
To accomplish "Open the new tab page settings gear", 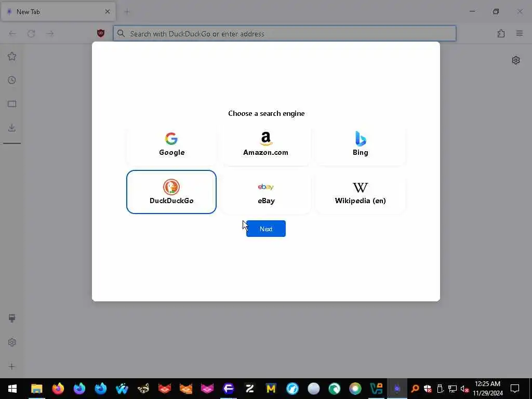I will 516,60.
